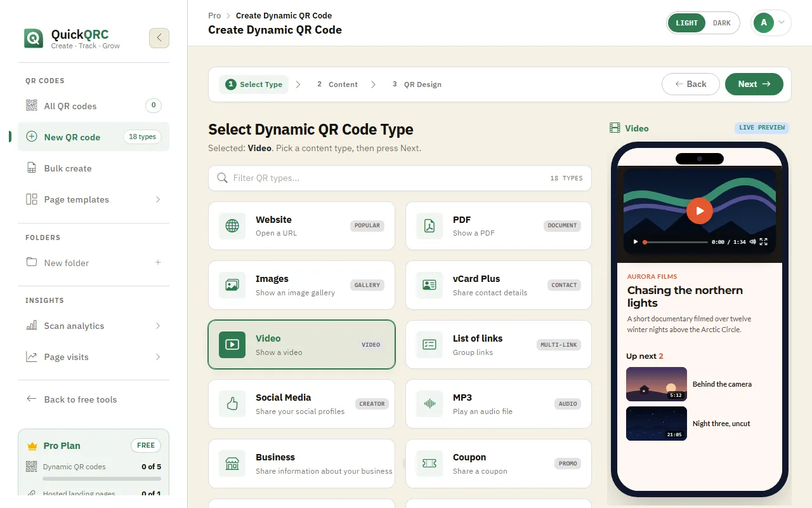Screen dimensions: 812x508
Task: Add a folder with the plus sign
Action: [x=158, y=262]
